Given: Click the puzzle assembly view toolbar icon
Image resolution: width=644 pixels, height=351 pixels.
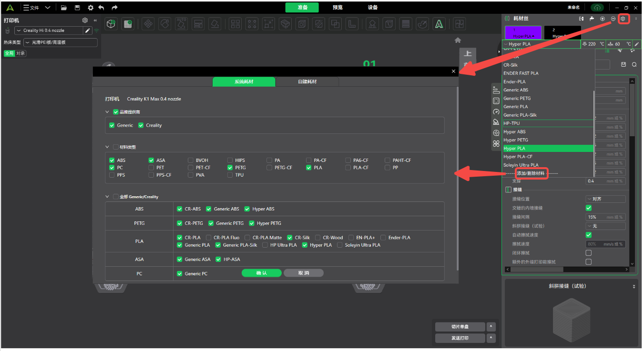Looking at the screenshot, I should tap(459, 23).
